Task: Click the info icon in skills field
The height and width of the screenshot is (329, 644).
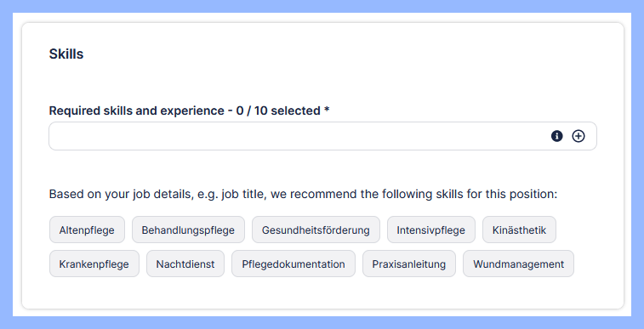Action: [556, 136]
